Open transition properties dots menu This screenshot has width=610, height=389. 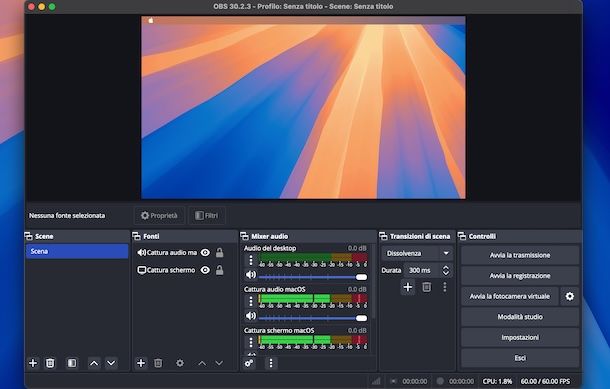point(445,287)
